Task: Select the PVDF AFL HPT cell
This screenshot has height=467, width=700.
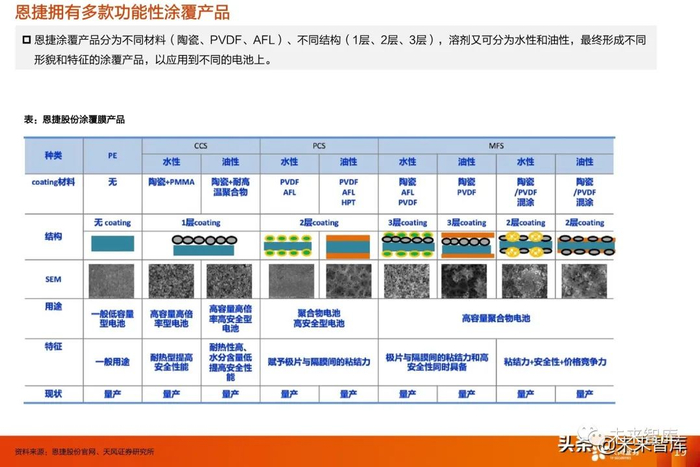Action: coord(349,192)
